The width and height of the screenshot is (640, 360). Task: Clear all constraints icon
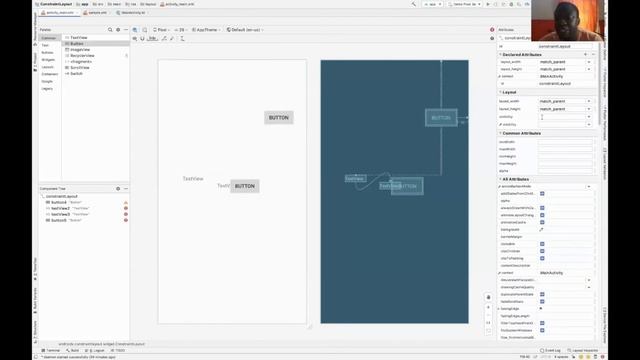164,38
